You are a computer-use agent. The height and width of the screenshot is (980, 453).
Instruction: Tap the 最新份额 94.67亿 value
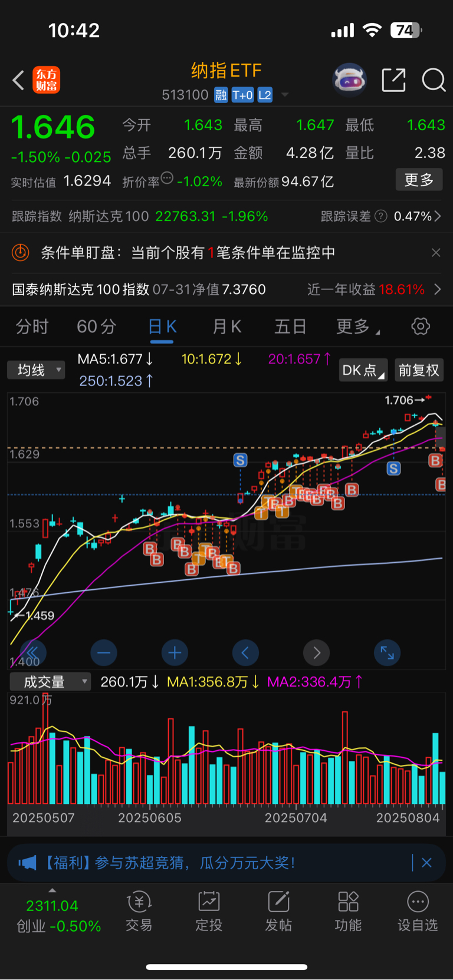(x=308, y=182)
